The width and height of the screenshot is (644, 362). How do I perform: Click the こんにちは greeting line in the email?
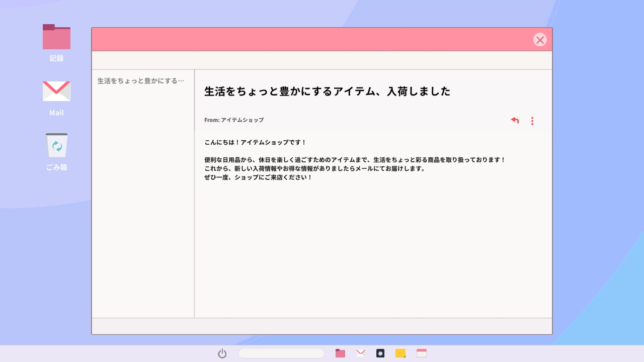point(255,142)
